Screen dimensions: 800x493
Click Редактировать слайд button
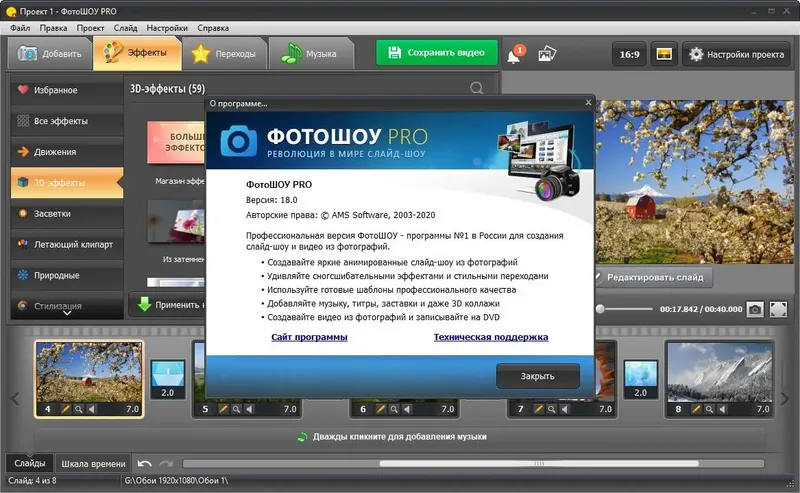tap(652, 277)
